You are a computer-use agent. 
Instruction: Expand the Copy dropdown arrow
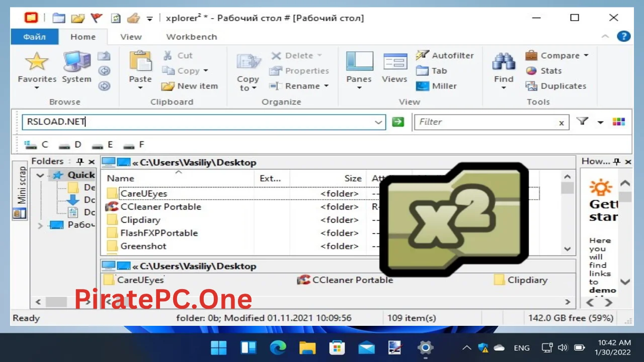click(206, 71)
